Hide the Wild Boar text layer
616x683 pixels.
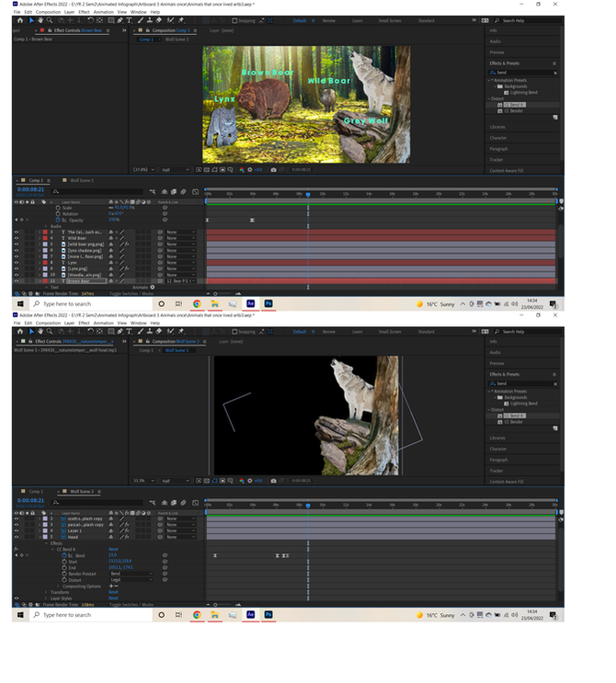[17, 238]
